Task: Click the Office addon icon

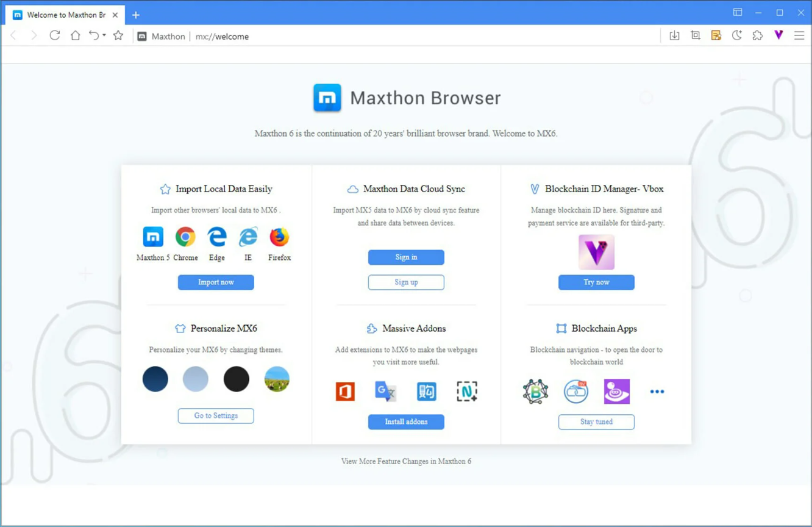Action: click(345, 391)
